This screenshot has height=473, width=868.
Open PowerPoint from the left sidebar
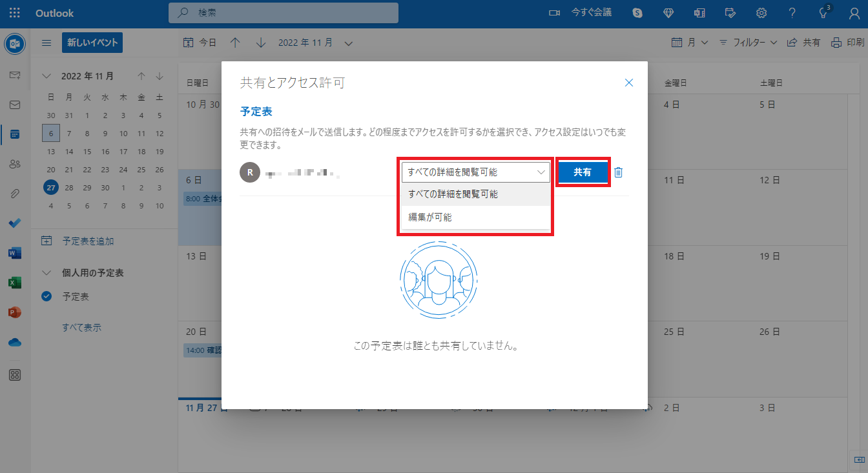coord(15,312)
